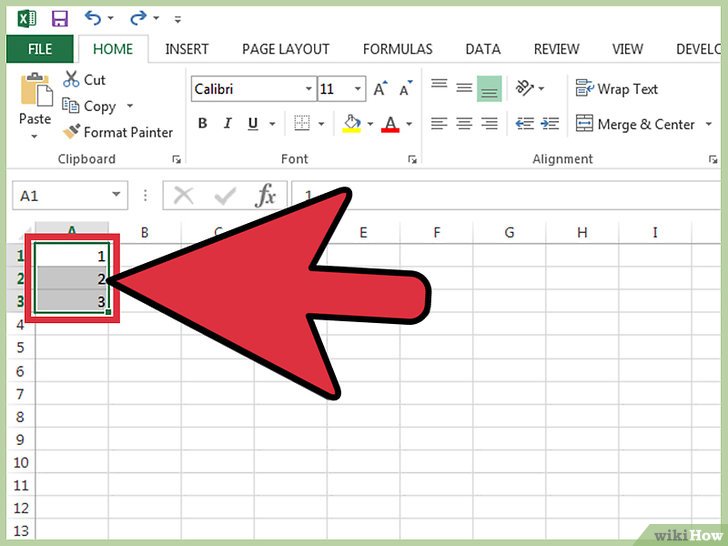
Task: Open the Redo history dropdown arrow
Action: (156, 18)
